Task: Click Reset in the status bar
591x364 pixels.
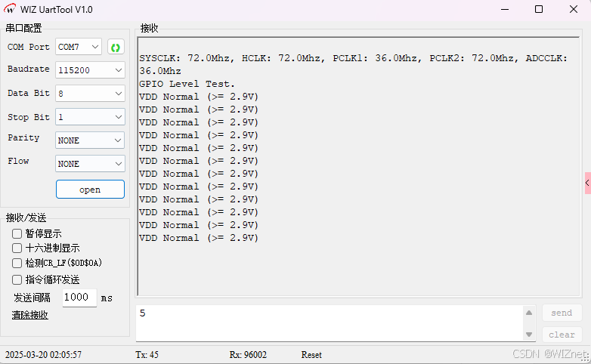Action: [x=311, y=355]
